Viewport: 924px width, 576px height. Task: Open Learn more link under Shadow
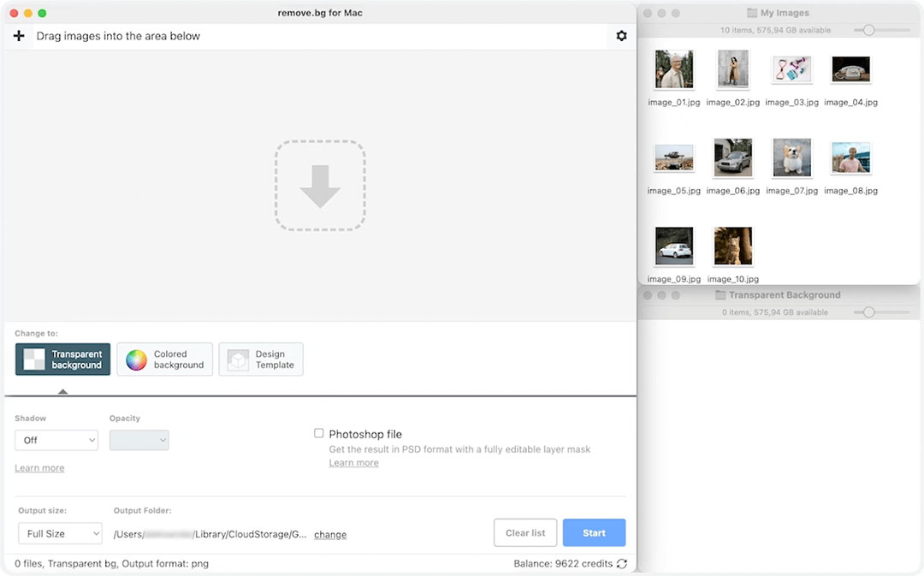(39, 468)
